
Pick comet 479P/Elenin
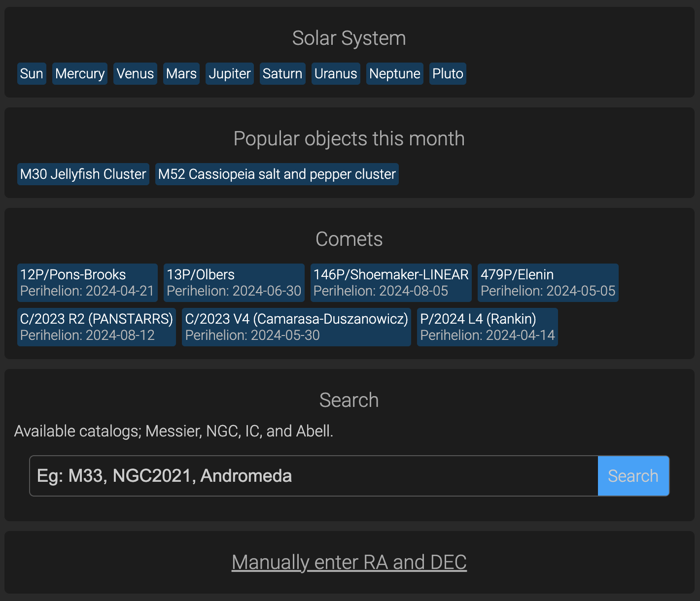pos(548,283)
